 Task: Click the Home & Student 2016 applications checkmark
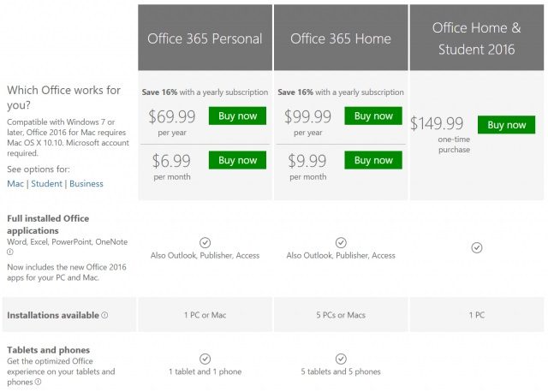point(477,247)
